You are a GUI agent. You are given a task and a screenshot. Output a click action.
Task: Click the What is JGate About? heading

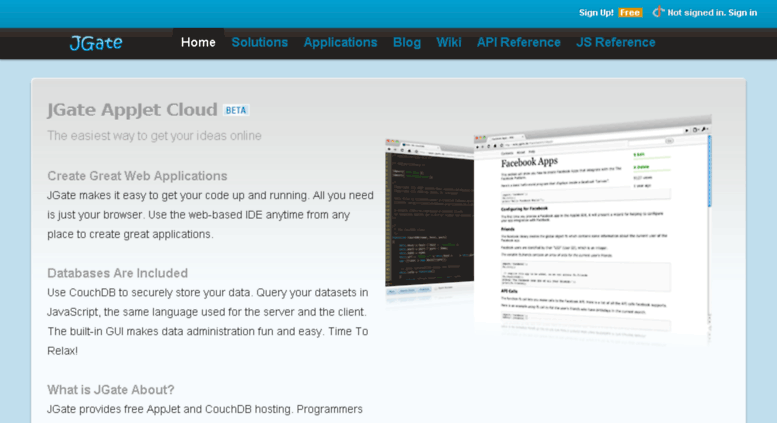pyautogui.click(x=111, y=390)
